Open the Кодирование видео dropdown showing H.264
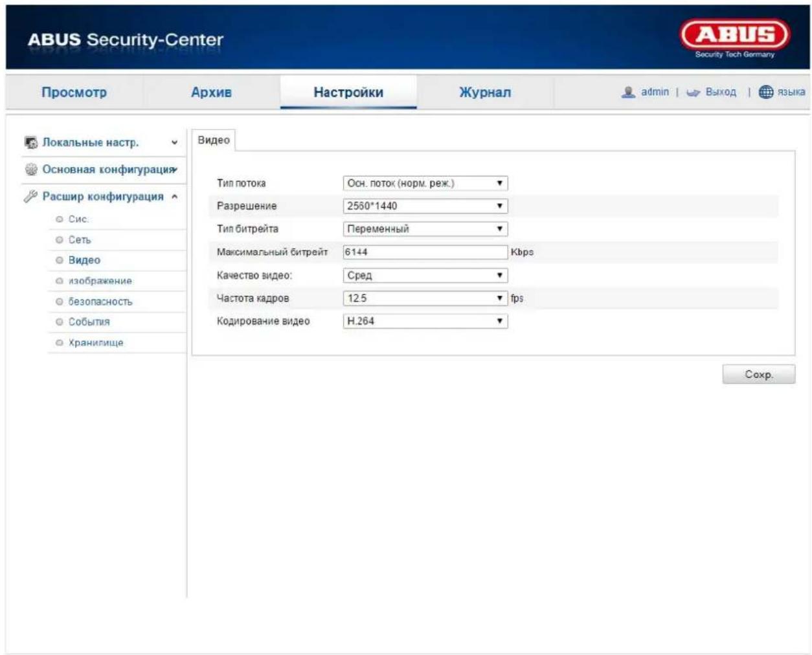 coord(425,321)
